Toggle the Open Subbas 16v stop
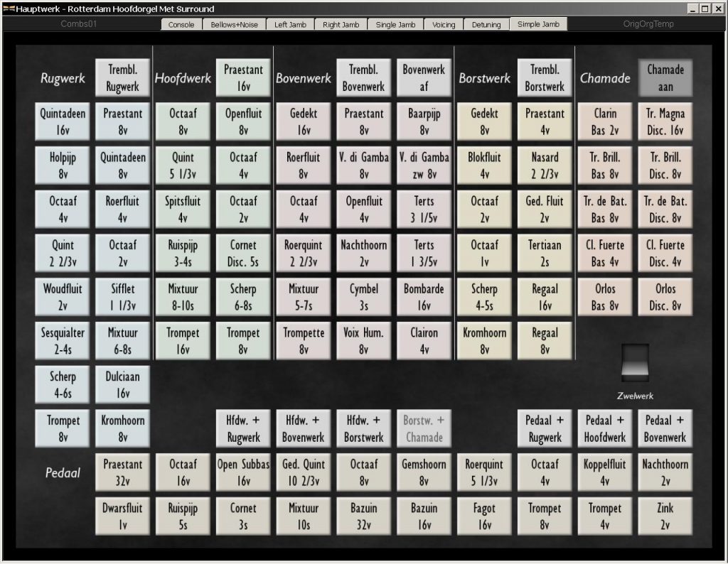Viewport: 728px width, 564px height. pyautogui.click(x=243, y=472)
